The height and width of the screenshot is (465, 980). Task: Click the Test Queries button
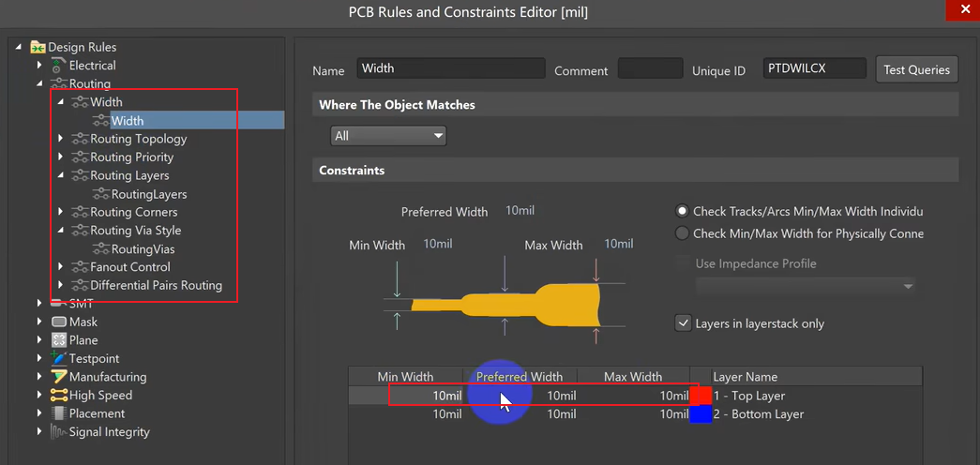pos(917,69)
